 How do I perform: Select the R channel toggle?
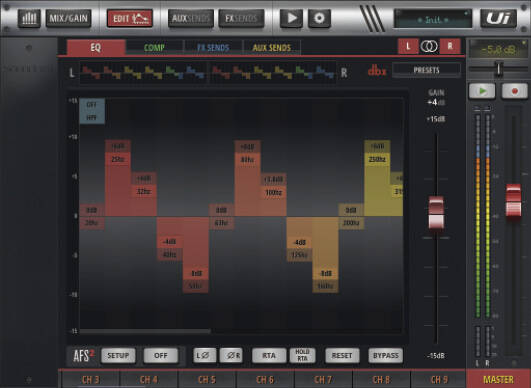tap(450, 46)
